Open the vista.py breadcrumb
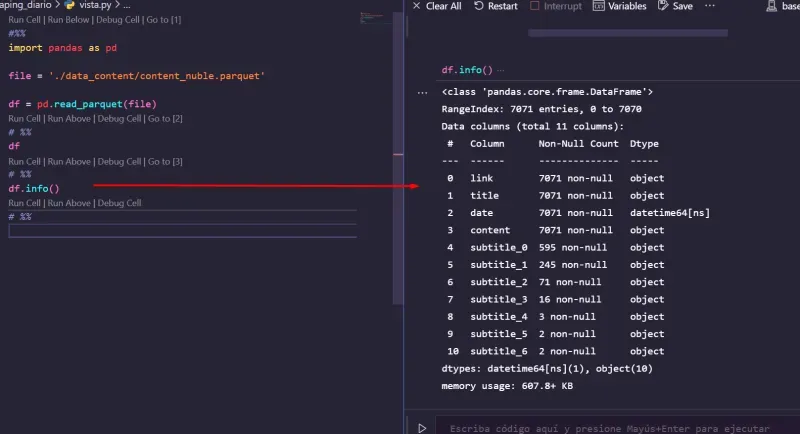The height and width of the screenshot is (434, 800). pyautogui.click(x=95, y=5)
